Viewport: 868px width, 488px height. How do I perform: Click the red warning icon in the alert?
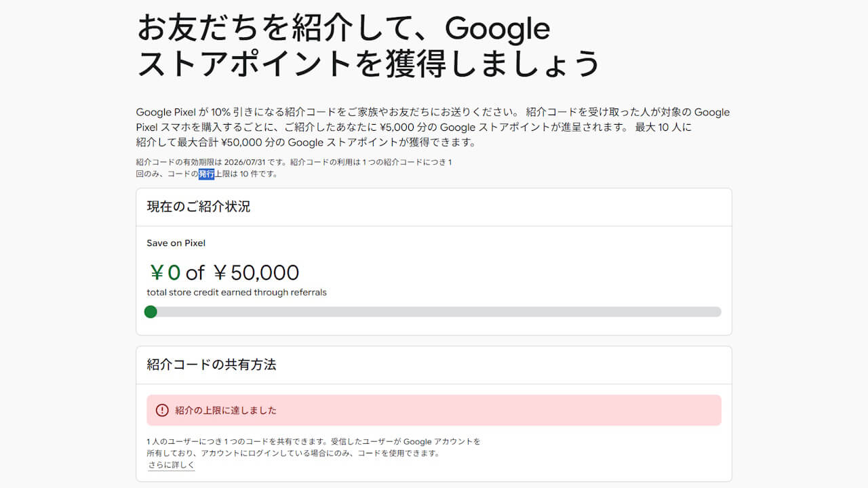click(162, 410)
